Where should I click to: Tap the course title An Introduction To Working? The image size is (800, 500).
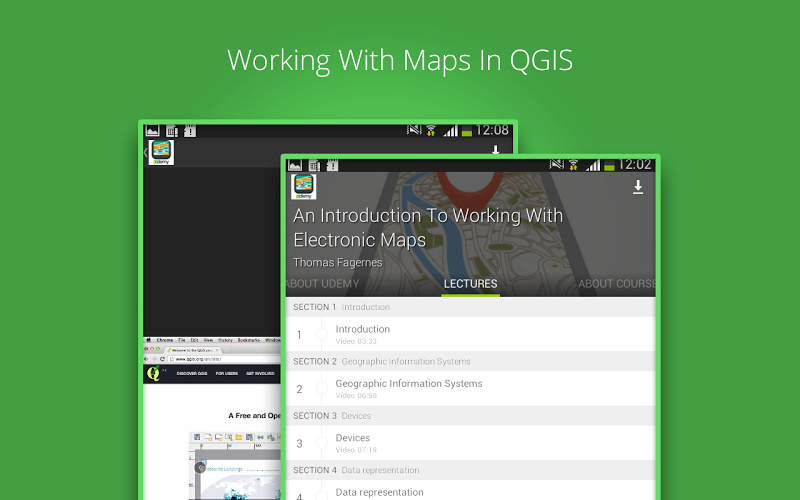(x=428, y=228)
